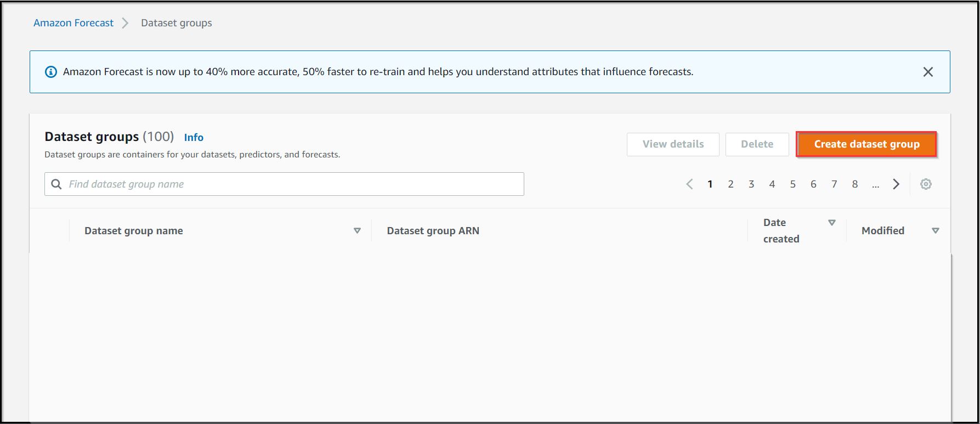The height and width of the screenshot is (424, 980).
Task: Dismiss the Amazon Forecast info banner
Action: [x=928, y=72]
